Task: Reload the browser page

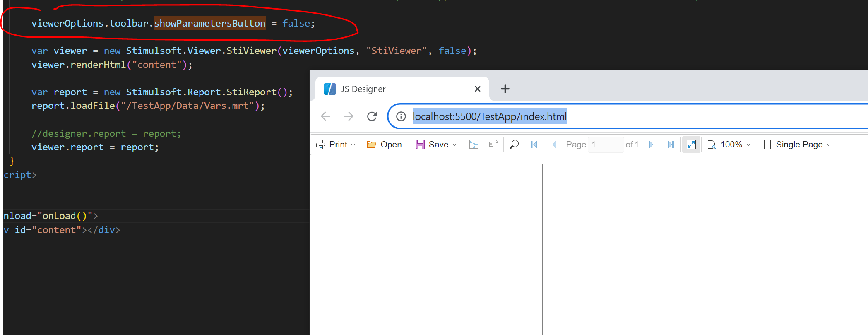Action: pyautogui.click(x=372, y=116)
